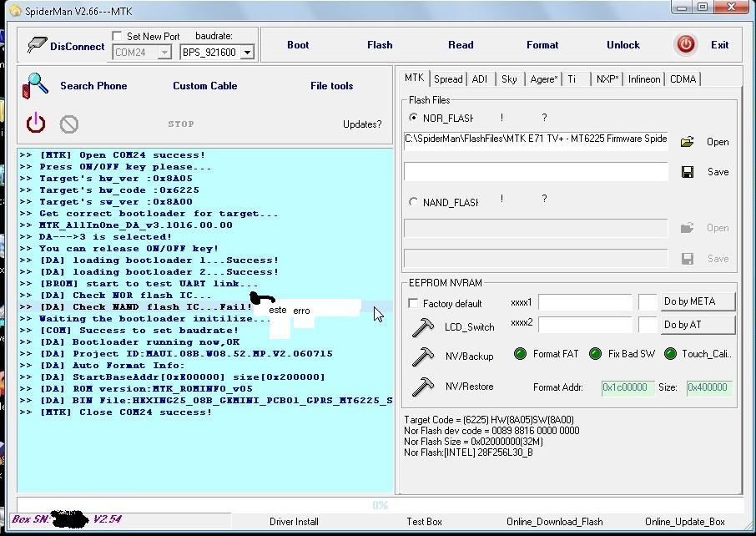Enable the Set New Port checkbox

coord(117,36)
